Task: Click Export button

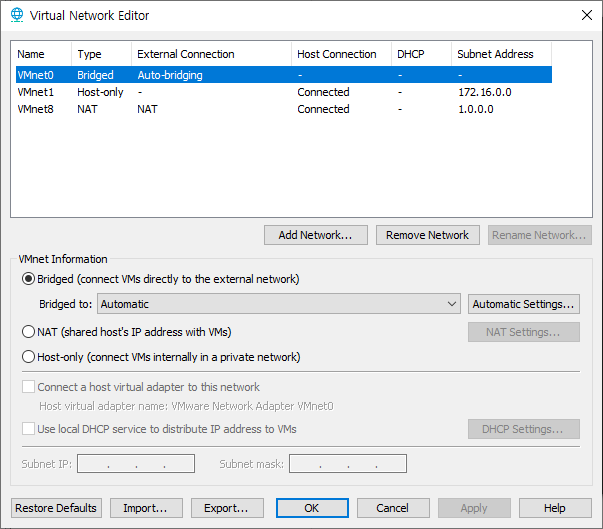Action: click(227, 508)
